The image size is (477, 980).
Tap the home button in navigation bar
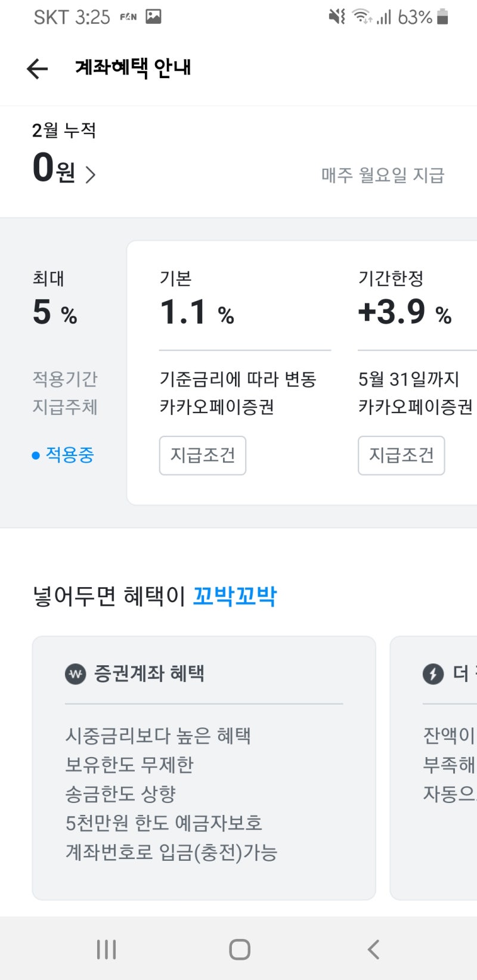238,948
